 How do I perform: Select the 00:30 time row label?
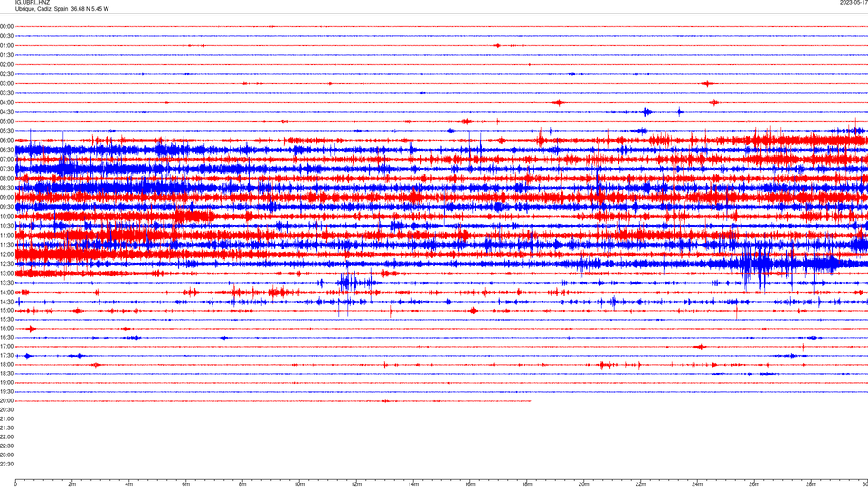click(6, 36)
